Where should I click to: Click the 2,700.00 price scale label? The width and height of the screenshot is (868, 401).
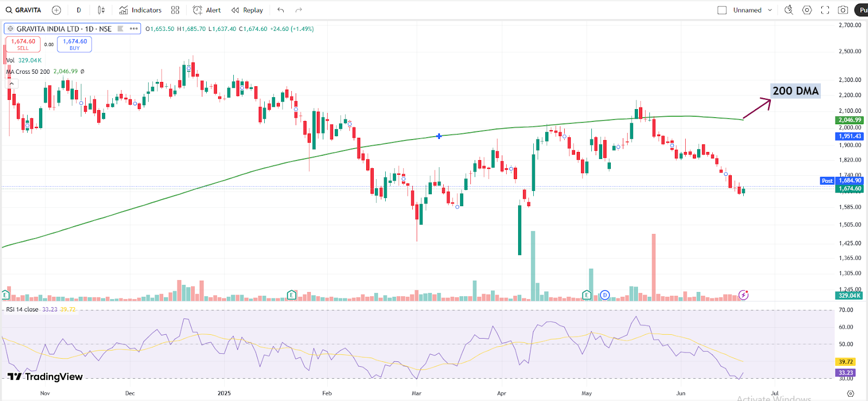point(850,25)
